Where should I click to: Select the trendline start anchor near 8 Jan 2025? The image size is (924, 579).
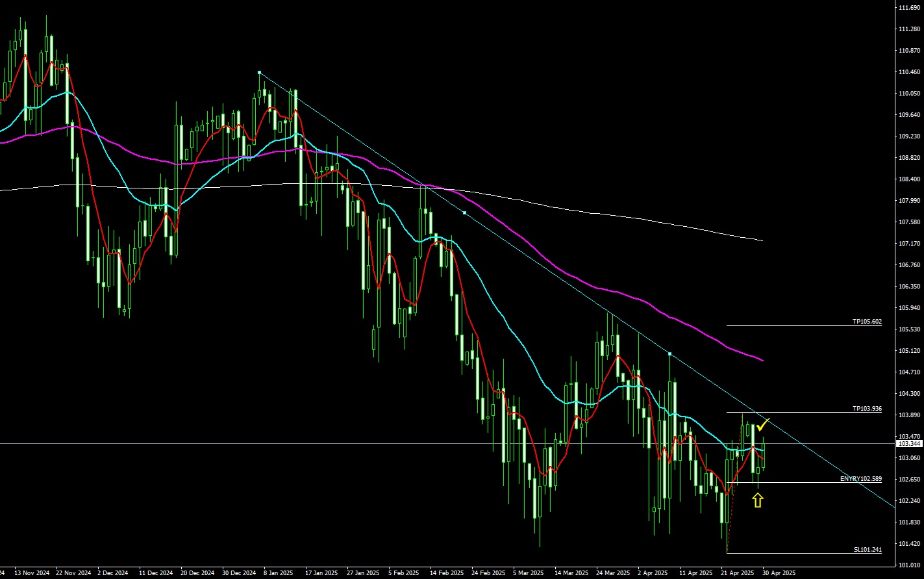click(259, 72)
